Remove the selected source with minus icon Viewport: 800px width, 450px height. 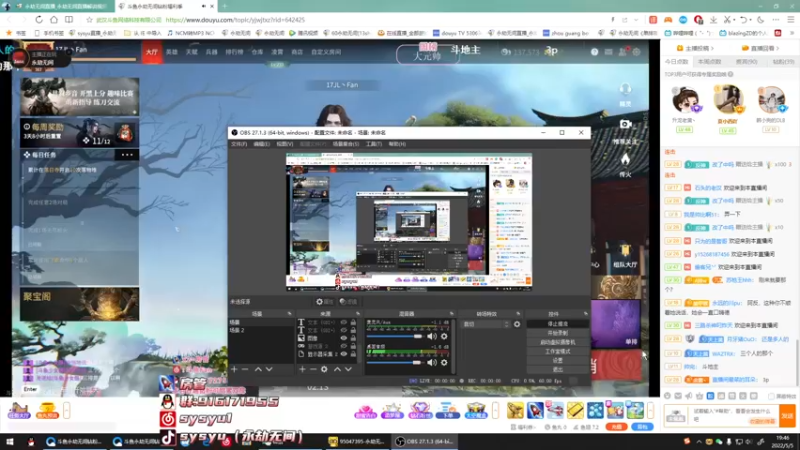tap(313, 369)
